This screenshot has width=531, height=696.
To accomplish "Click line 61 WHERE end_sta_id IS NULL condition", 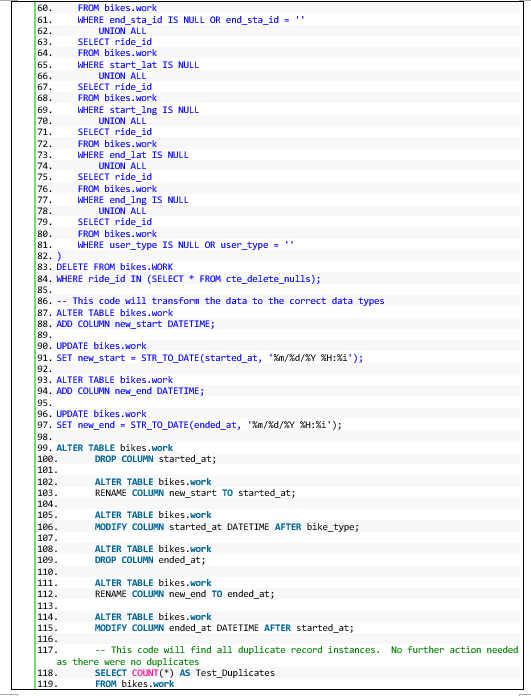I will (191, 20).
